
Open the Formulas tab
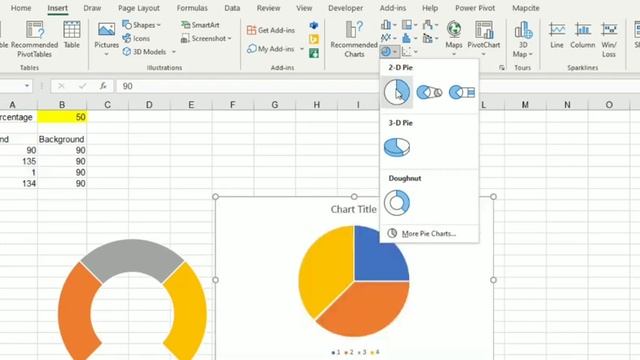coord(192,8)
